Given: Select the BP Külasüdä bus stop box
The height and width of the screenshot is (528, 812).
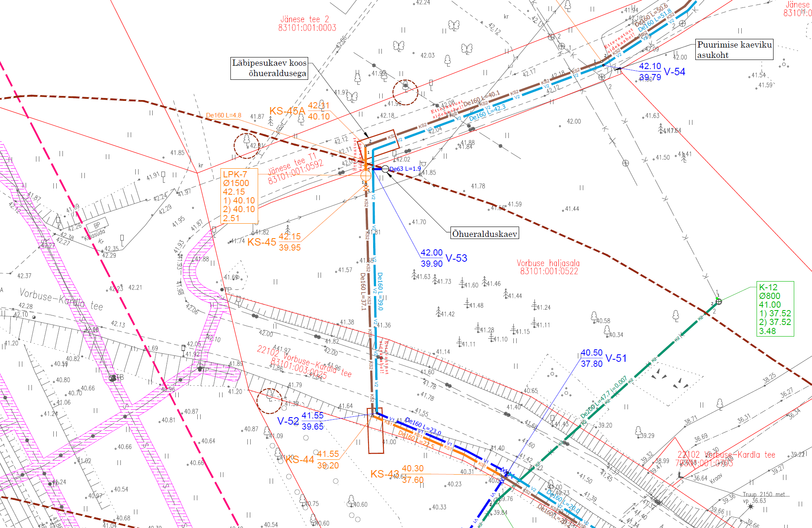Looking at the screenshot, I should [97, 226].
